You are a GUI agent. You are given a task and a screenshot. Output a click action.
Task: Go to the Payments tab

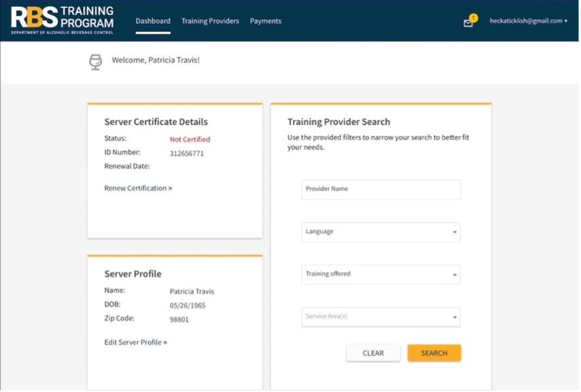click(266, 21)
